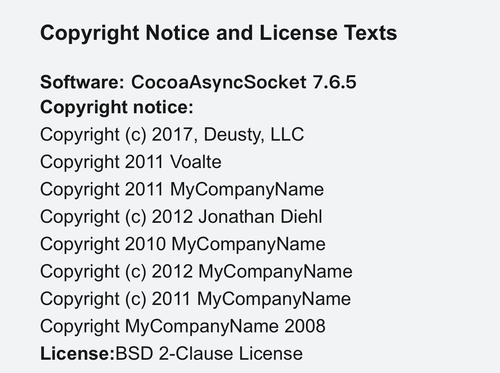Image resolution: width=500 pixels, height=373 pixels.
Task: Click the word Voalte
Action: pyautogui.click(x=196, y=162)
